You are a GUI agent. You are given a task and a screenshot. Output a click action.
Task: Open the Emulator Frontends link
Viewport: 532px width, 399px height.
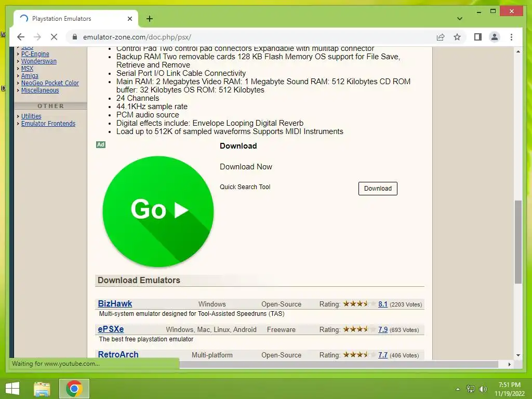pyautogui.click(x=48, y=124)
